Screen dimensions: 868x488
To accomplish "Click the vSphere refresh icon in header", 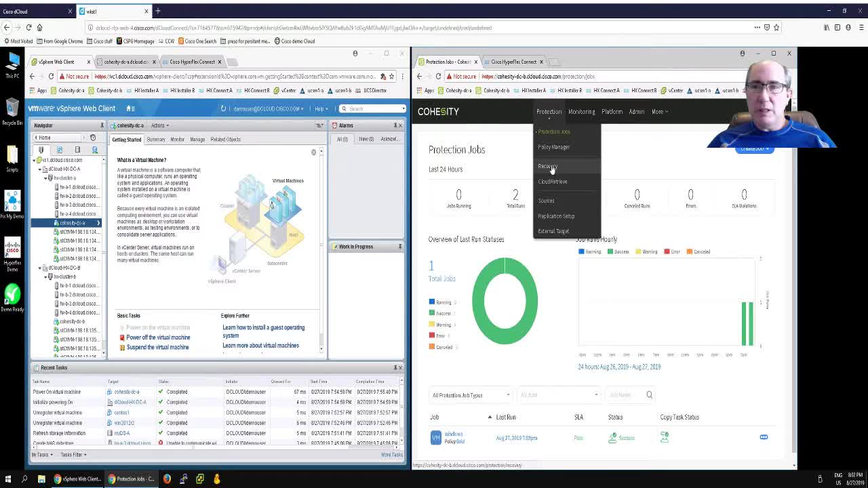I will pos(223,108).
